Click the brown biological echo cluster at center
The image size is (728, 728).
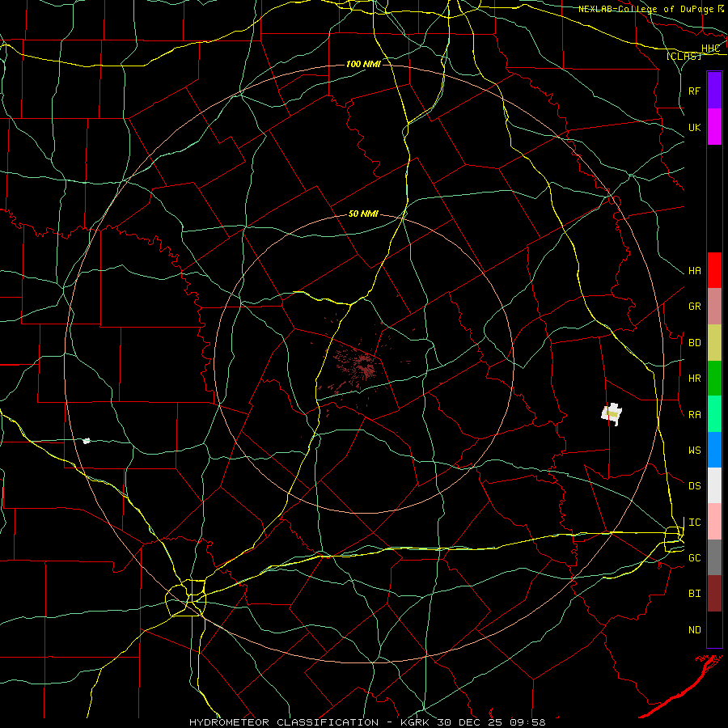tap(358, 366)
